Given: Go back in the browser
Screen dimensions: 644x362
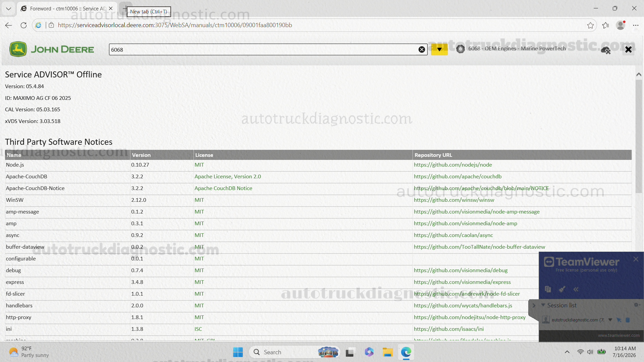Looking at the screenshot, I should coord(9,25).
